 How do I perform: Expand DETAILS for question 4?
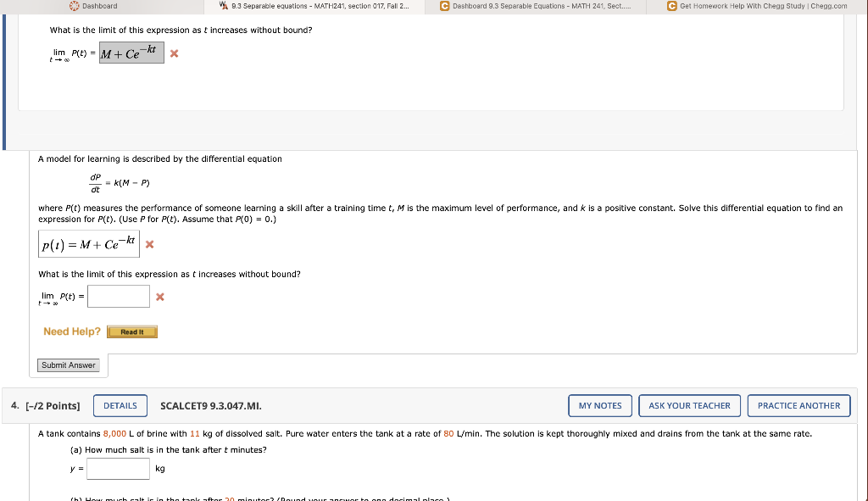120,405
